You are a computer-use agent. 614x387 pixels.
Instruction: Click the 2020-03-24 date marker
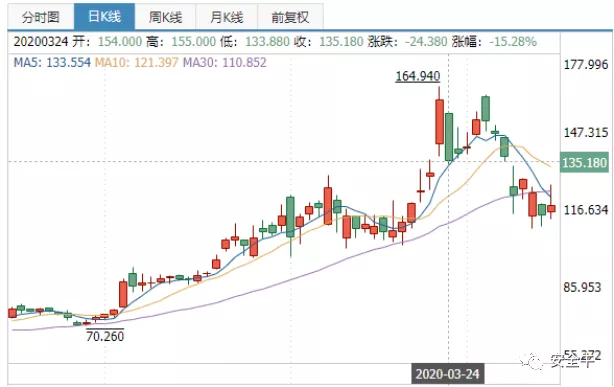448,374
